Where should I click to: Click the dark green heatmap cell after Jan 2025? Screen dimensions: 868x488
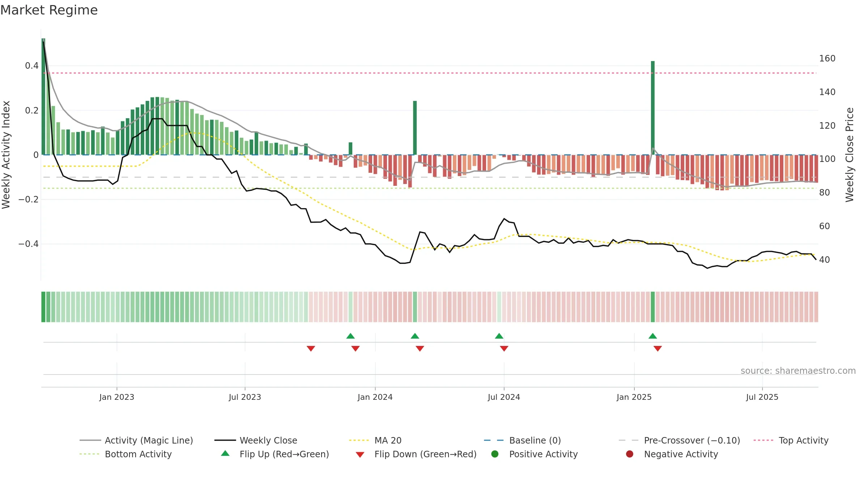point(653,307)
